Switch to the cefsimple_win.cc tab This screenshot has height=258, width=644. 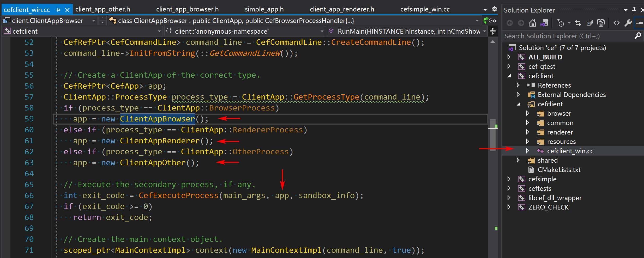425,9
